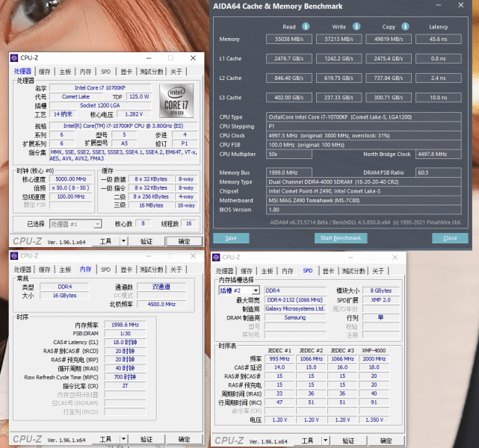This screenshot has width=479, height=448.
Task: Click the XMP-4000 frequency cell 2000 MHz
Action: coord(374,359)
